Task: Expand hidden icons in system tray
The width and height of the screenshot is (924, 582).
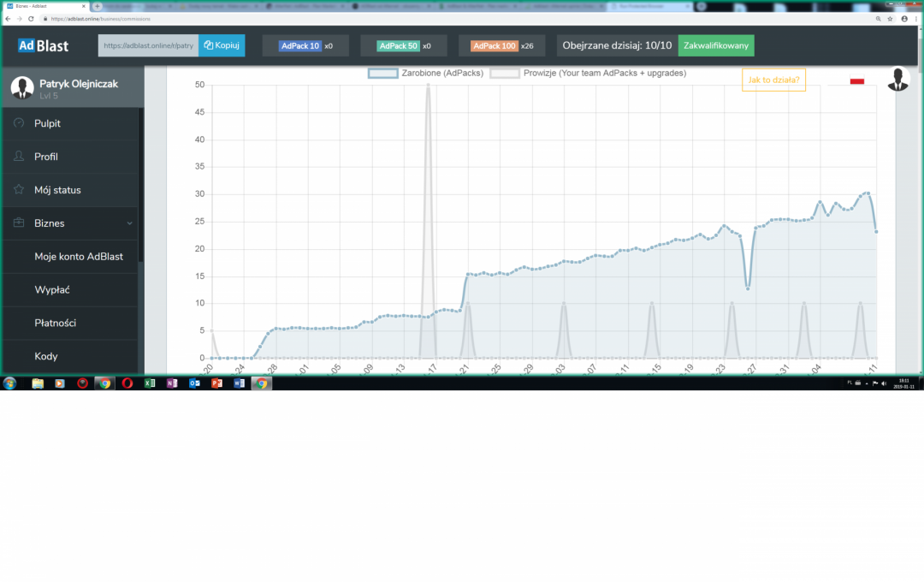Action: click(x=867, y=383)
